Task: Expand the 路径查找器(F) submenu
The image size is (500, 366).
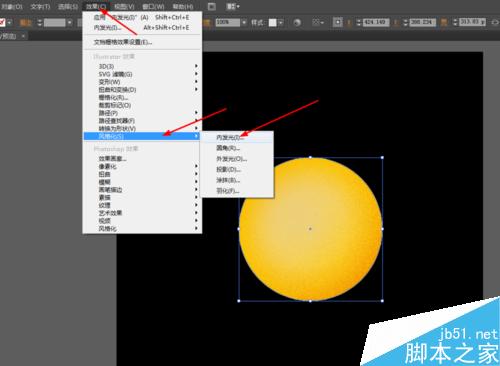Action: (x=142, y=121)
